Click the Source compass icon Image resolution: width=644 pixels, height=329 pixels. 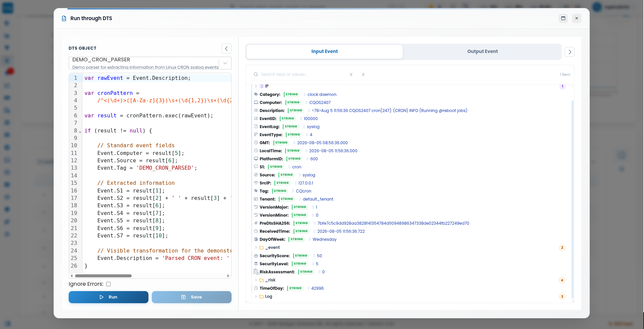coord(256,175)
